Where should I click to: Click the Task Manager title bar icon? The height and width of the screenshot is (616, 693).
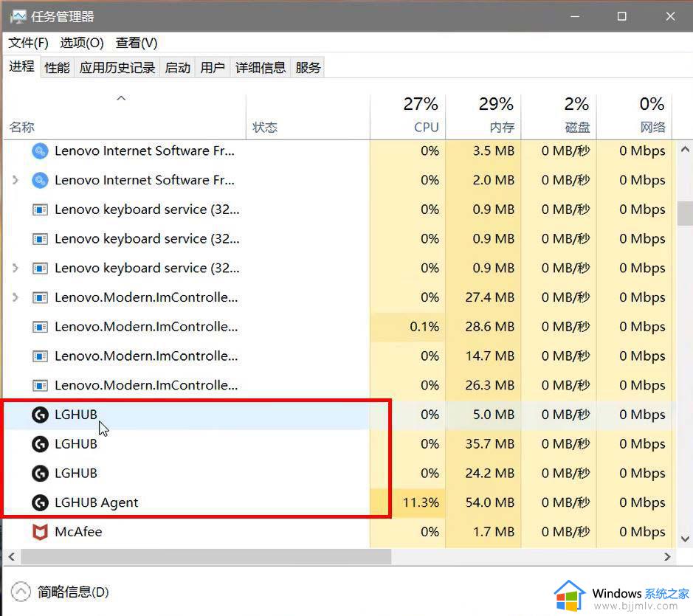18,17
